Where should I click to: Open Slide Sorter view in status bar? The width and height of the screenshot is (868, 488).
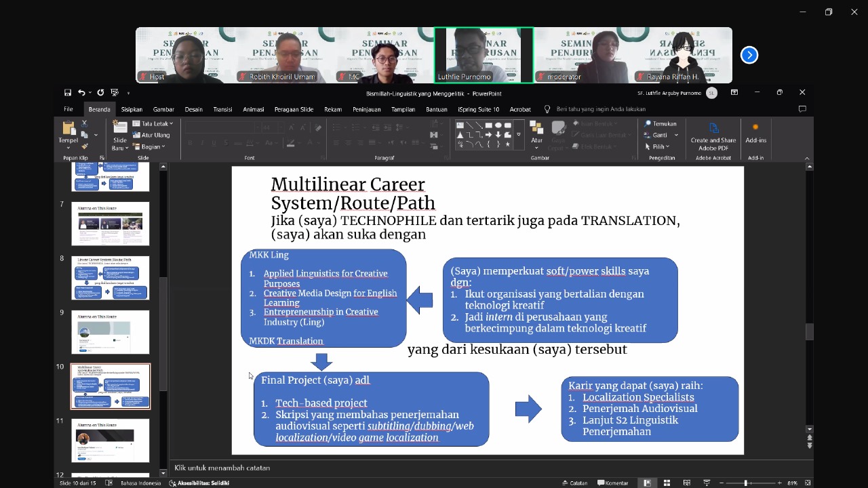coord(667,483)
